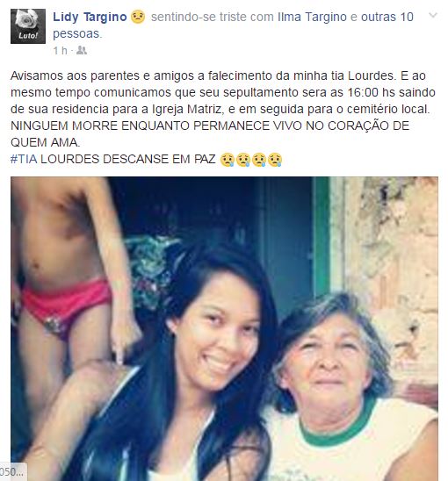Open Ilma Targino's profile link
The image size is (448, 481).
[312, 17]
